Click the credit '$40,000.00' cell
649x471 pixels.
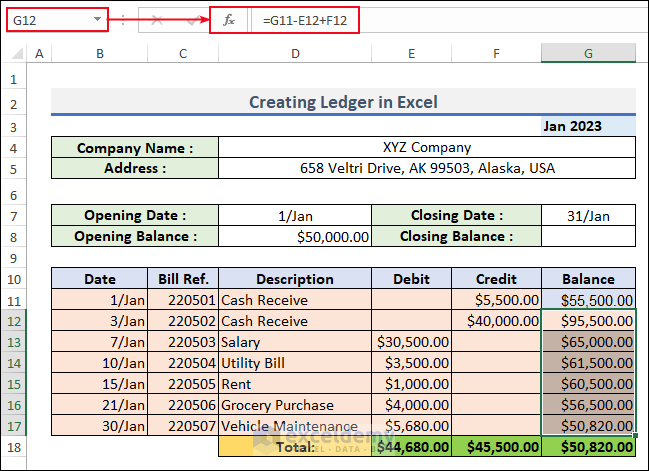click(x=496, y=321)
